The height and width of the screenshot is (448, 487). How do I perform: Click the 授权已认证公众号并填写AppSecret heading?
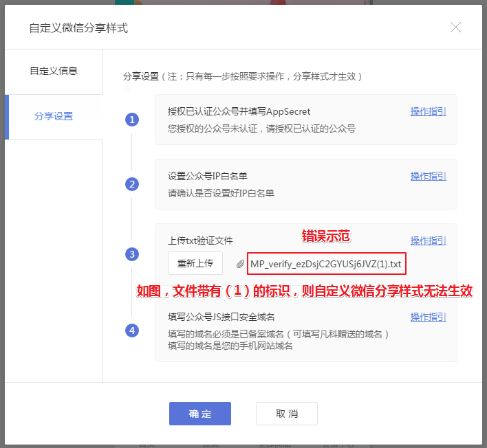click(x=239, y=112)
